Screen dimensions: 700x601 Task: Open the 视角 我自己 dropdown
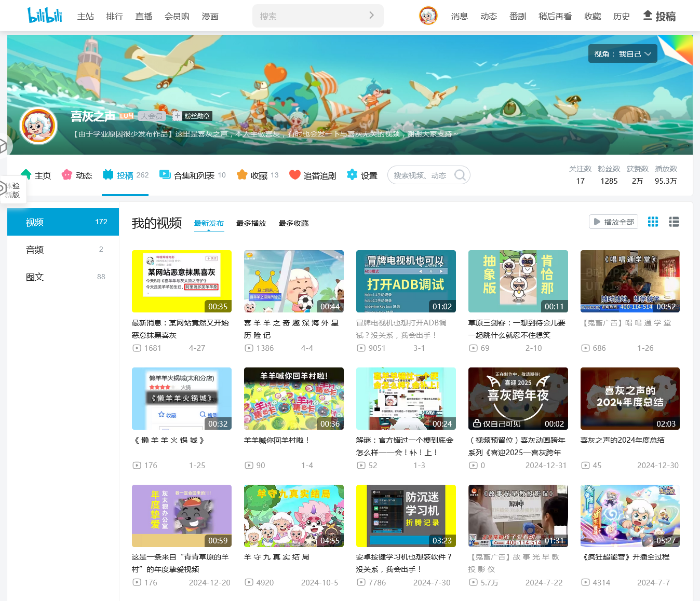[623, 53]
